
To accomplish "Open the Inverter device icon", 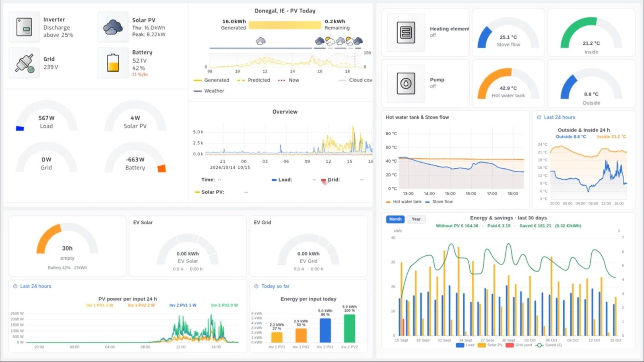I will (x=24, y=27).
